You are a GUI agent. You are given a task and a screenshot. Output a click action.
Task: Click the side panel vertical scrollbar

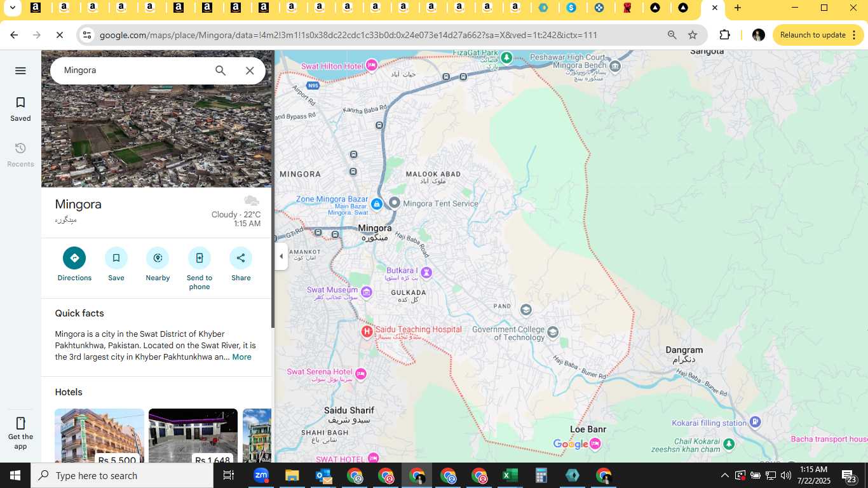pos(273,191)
